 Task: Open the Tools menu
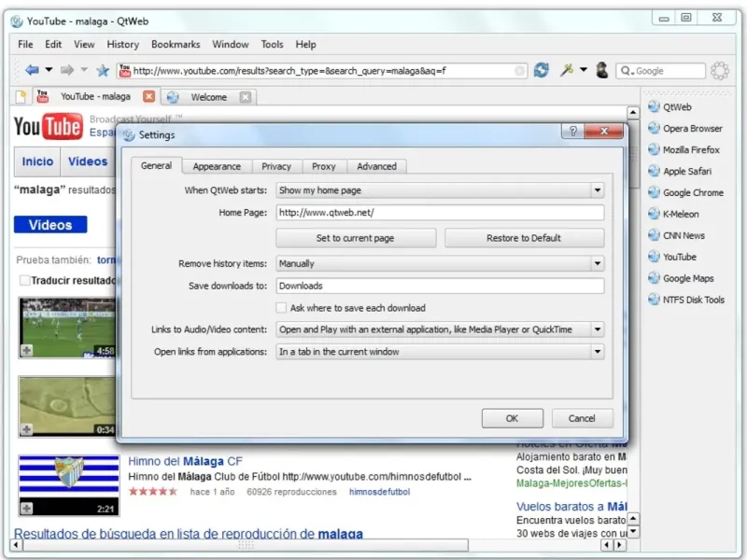(x=272, y=44)
